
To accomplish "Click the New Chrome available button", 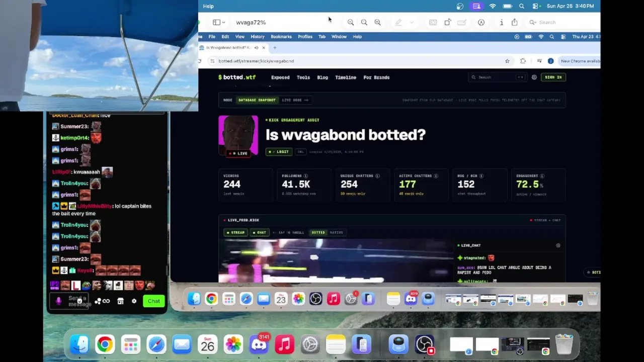I will tap(580, 61).
